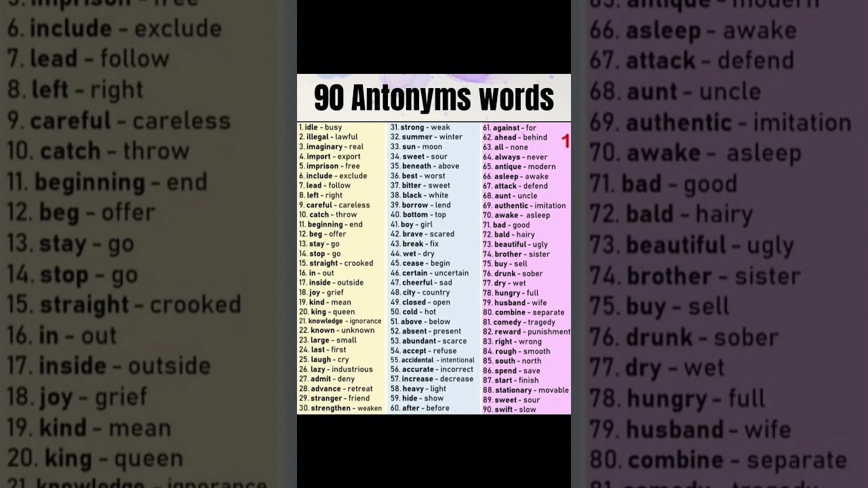This screenshot has width=868, height=488.
Task: Click '59. hide - show' entry
Action: (x=416, y=399)
